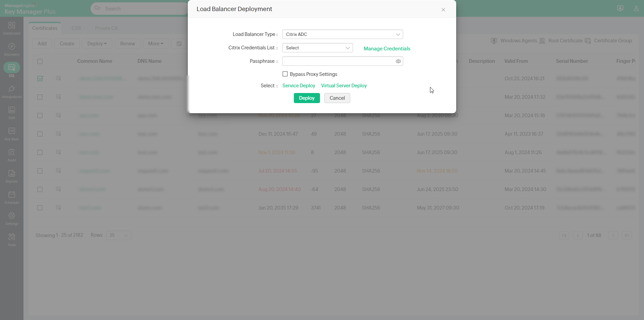
Task: Click details icon for the Jan 20, 2035 17:29 row
Action: [x=58, y=208]
